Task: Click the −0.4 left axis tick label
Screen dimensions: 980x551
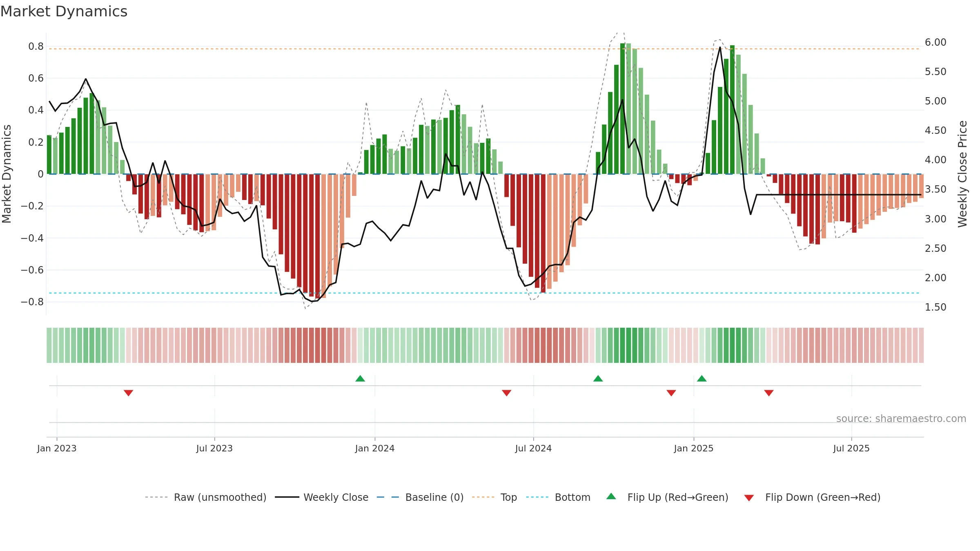Action: (x=32, y=238)
